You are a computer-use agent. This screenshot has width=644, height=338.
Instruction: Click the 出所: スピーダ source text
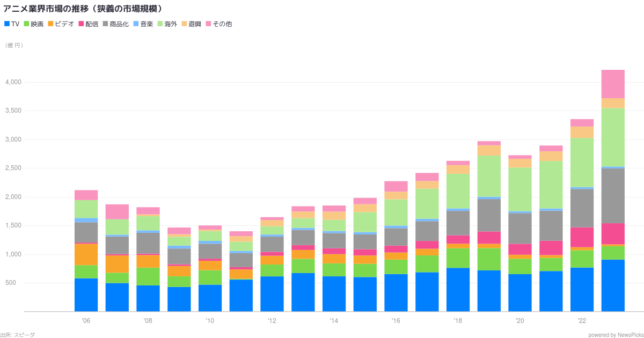pyautogui.click(x=18, y=335)
